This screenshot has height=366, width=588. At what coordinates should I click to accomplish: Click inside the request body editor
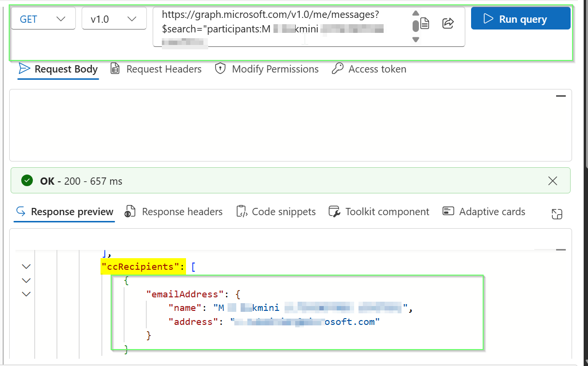click(x=290, y=125)
